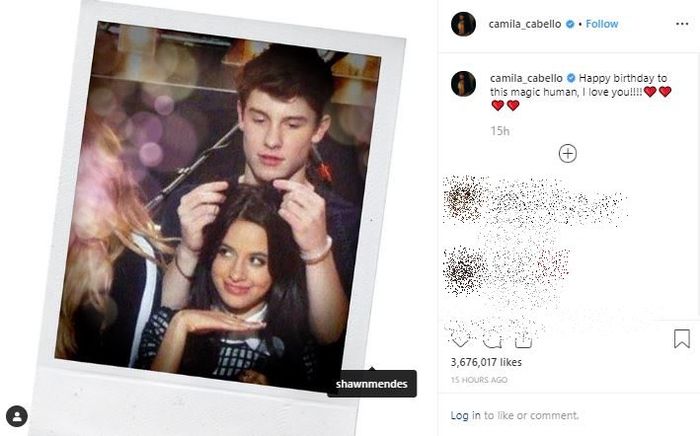Select the 15h caption timestamp
Image resolution: width=700 pixels, height=436 pixels.
coord(500,131)
